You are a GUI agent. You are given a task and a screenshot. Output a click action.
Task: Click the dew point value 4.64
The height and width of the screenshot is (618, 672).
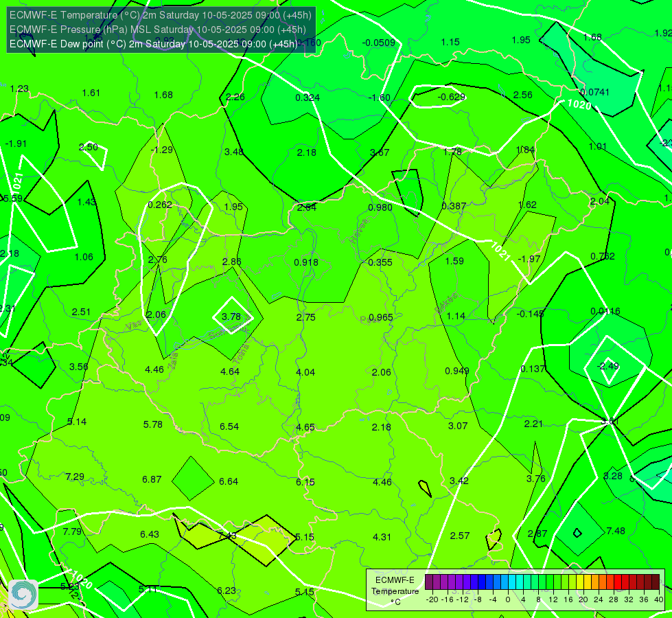pyautogui.click(x=230, y=371)
